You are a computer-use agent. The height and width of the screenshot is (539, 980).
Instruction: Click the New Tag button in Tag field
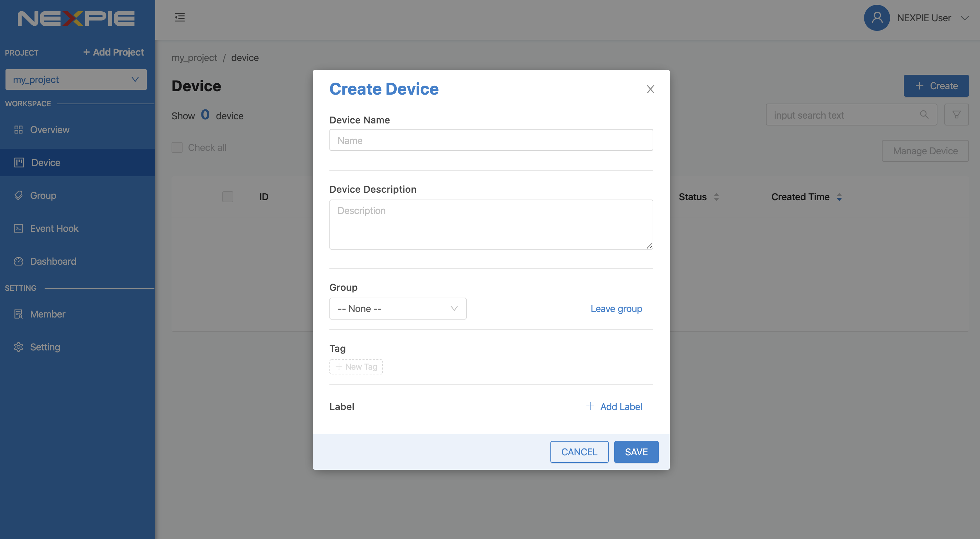pos(356,366)
